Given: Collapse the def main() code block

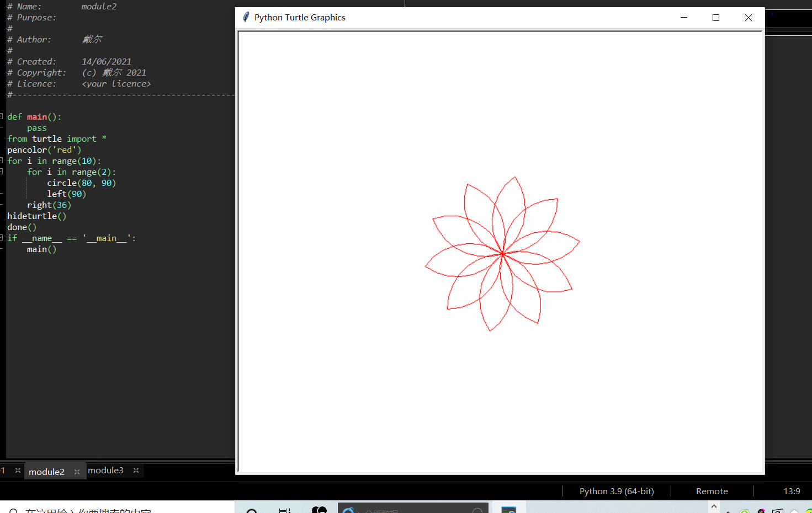Looking at the screenshot, I should [2, 116].
